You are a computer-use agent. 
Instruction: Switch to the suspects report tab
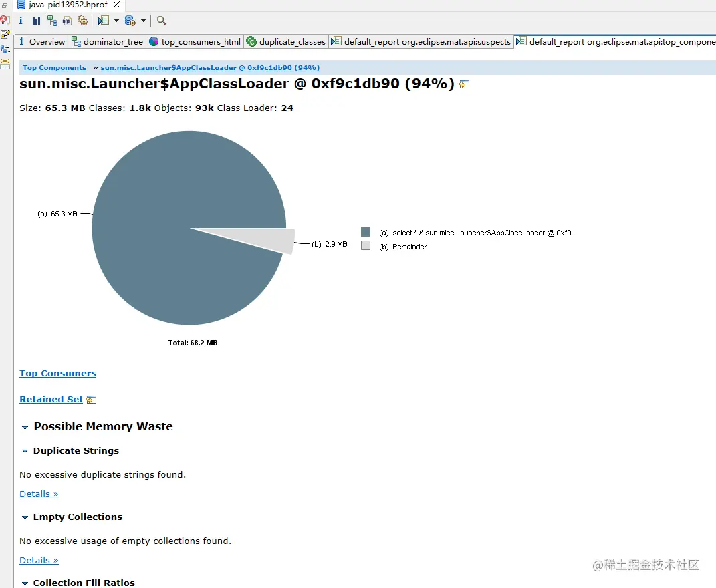(x=421, y=41)
